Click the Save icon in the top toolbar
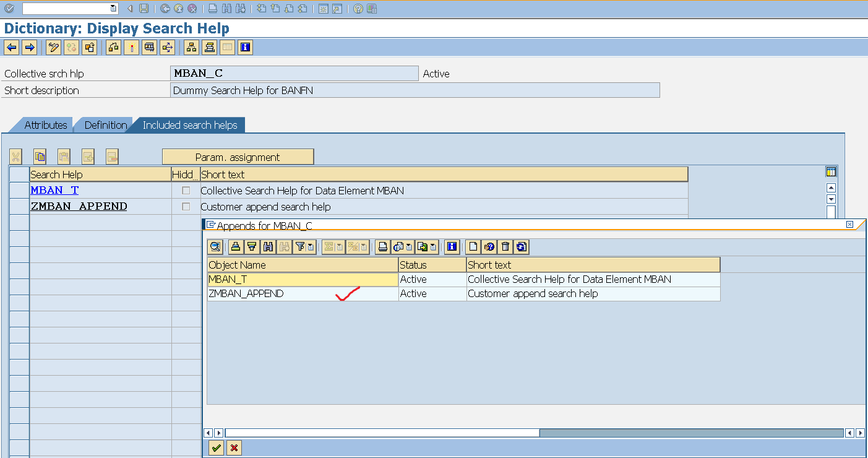This screenshot has width=868, height=458. pos(144,9)
